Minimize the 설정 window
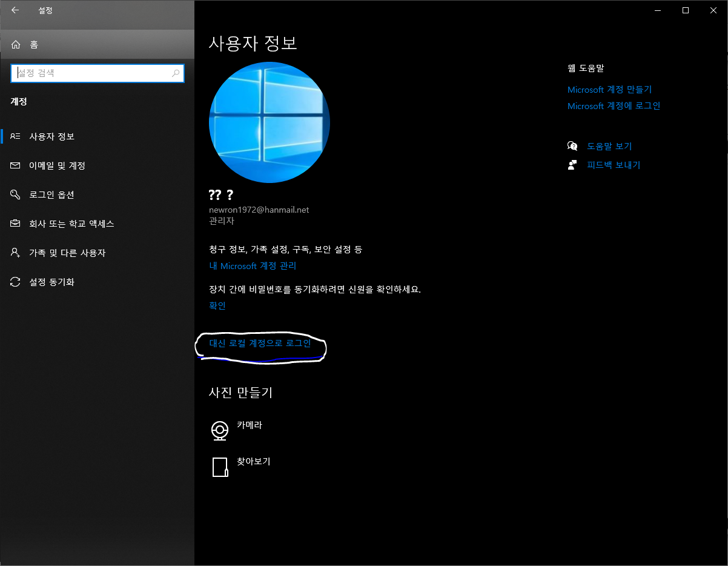 point(658,10)
